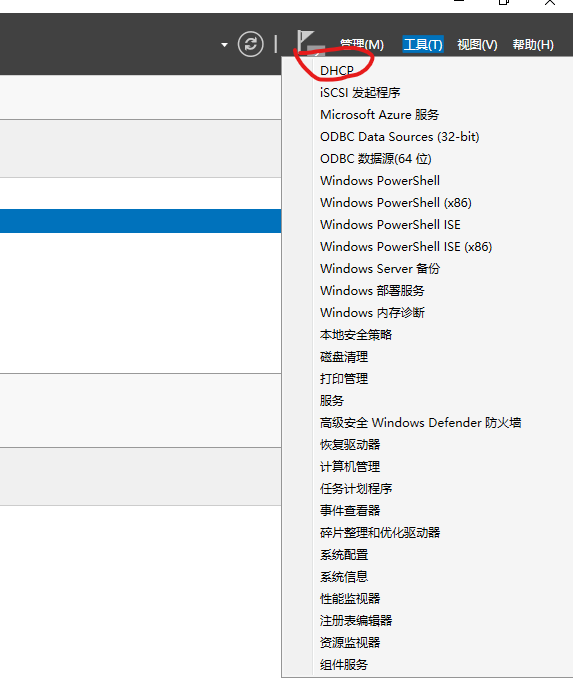Open Windows Server 备份
The height and width of the screenshot is (678, 573).
pos(380,268)
